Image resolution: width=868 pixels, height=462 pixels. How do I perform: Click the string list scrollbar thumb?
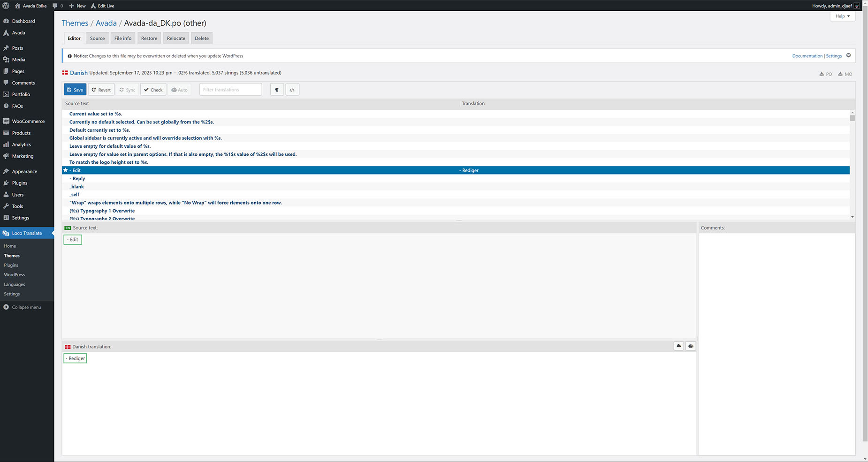852,118
